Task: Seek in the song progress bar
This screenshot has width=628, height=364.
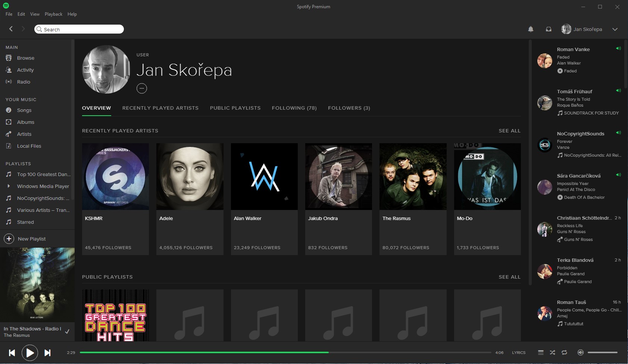Action: coord(285,352)
